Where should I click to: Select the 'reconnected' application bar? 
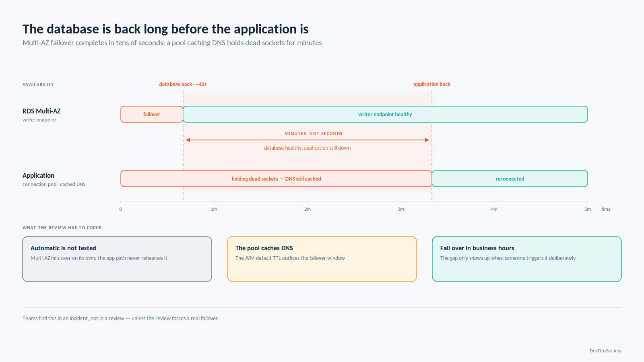(x=510, y=179)
